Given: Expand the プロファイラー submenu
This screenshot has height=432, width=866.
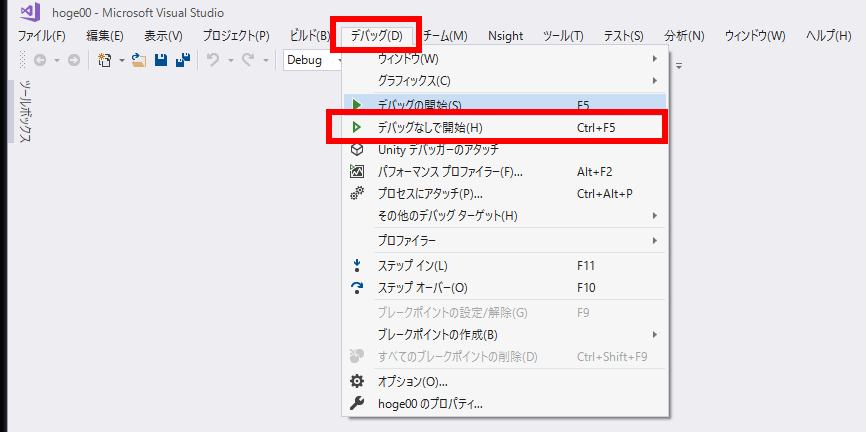Looking at the screenshot, I should 505,240.
